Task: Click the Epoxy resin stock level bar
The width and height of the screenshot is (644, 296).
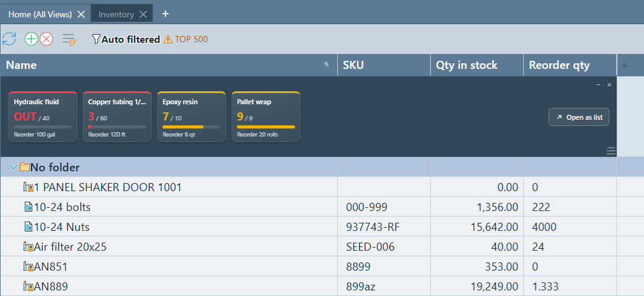Action: tap(192, 127)
